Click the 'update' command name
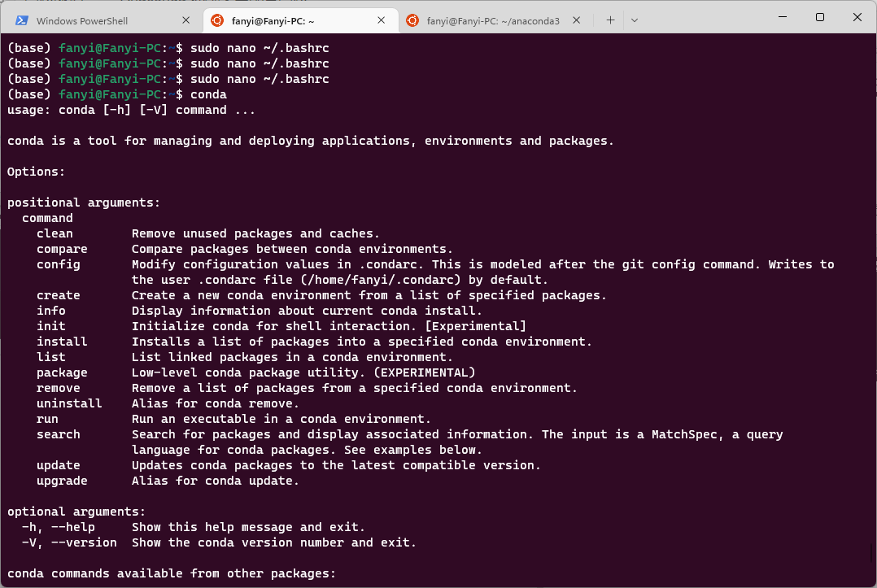The image size is (877, 588). tap(59, 465)
